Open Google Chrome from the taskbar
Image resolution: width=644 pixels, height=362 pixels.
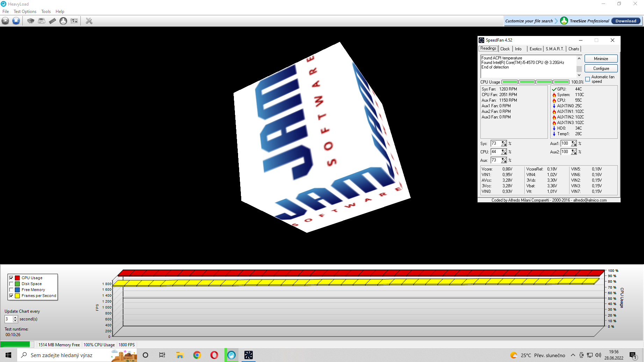pos(197,355)
